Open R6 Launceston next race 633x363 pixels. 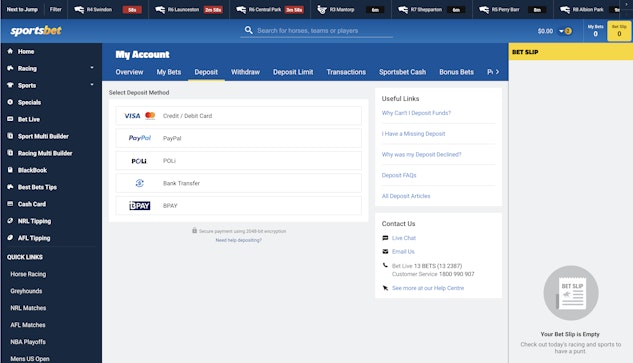coord(189,9)
